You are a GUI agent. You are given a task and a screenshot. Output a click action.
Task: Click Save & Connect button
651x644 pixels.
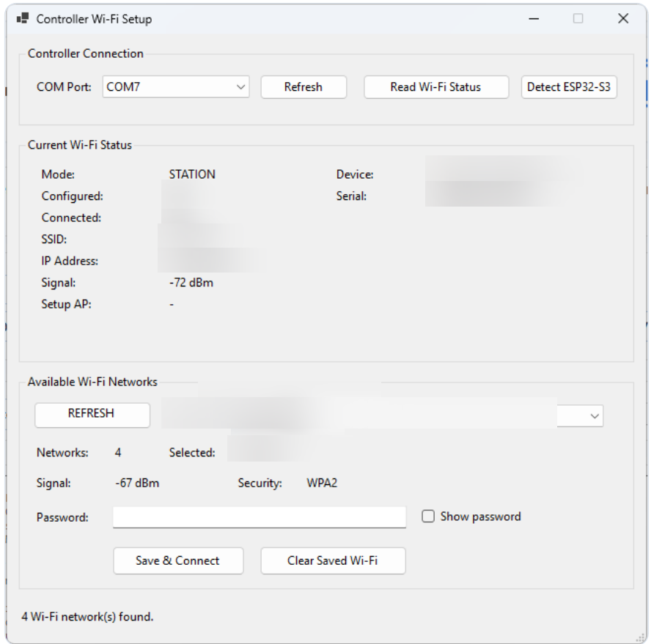click(x=178, y=560)
